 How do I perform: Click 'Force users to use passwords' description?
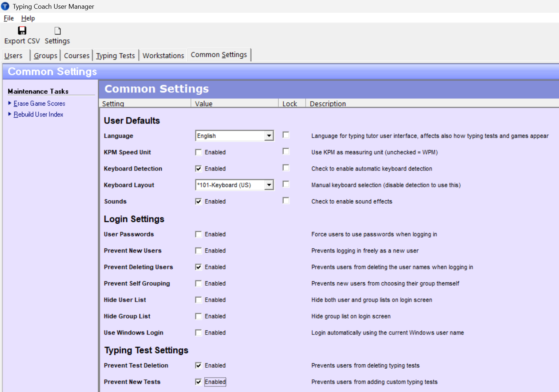point(374,234)
